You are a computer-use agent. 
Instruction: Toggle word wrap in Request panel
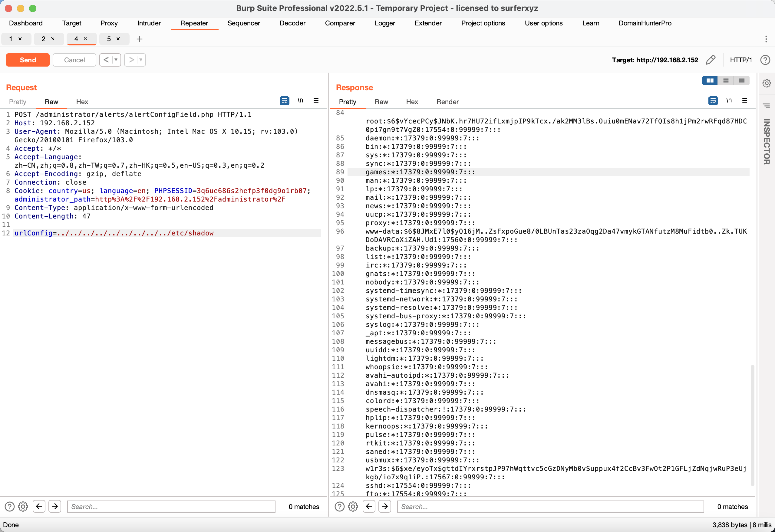pos(284,101)
